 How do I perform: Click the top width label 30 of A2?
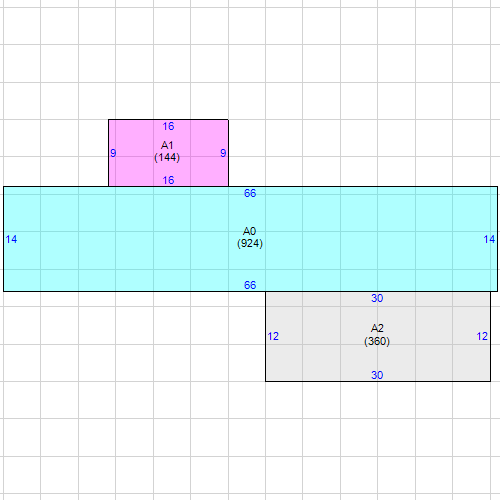tap(377, 298)
